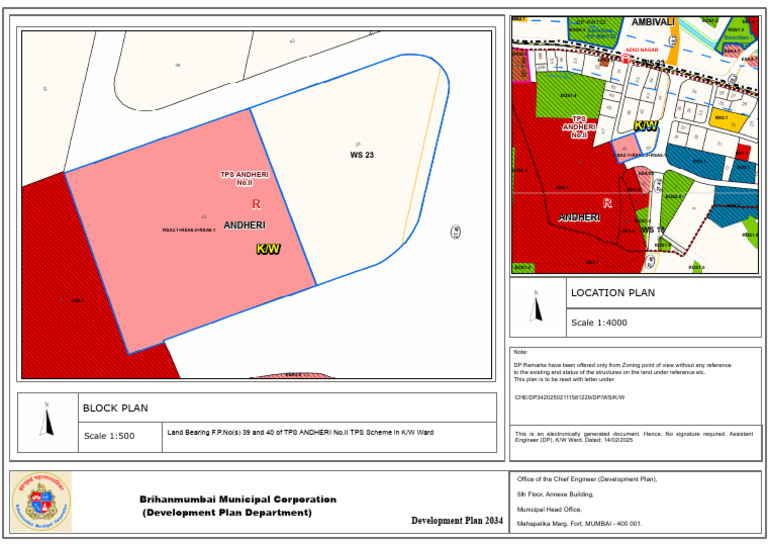This screenshot has height=544, width=768.
Task: Click the green hatched plot below Azad Nagar
Action: (569, 95)
